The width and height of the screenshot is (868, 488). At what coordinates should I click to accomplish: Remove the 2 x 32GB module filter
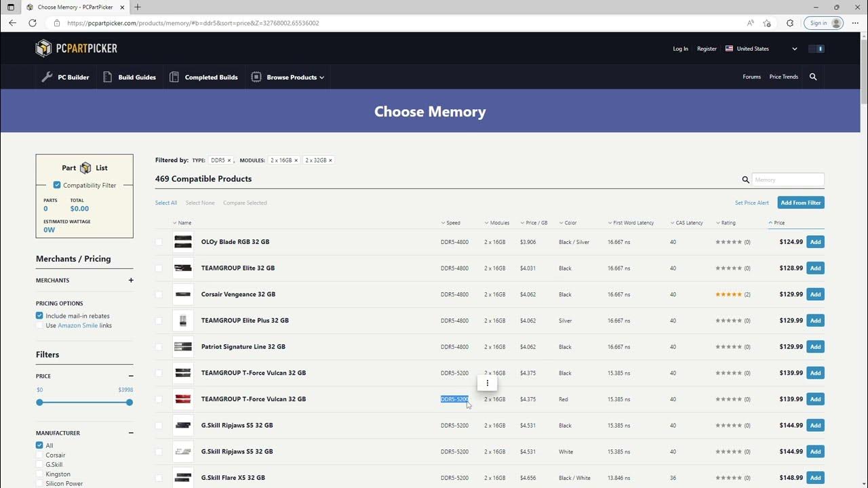(330, 161)
